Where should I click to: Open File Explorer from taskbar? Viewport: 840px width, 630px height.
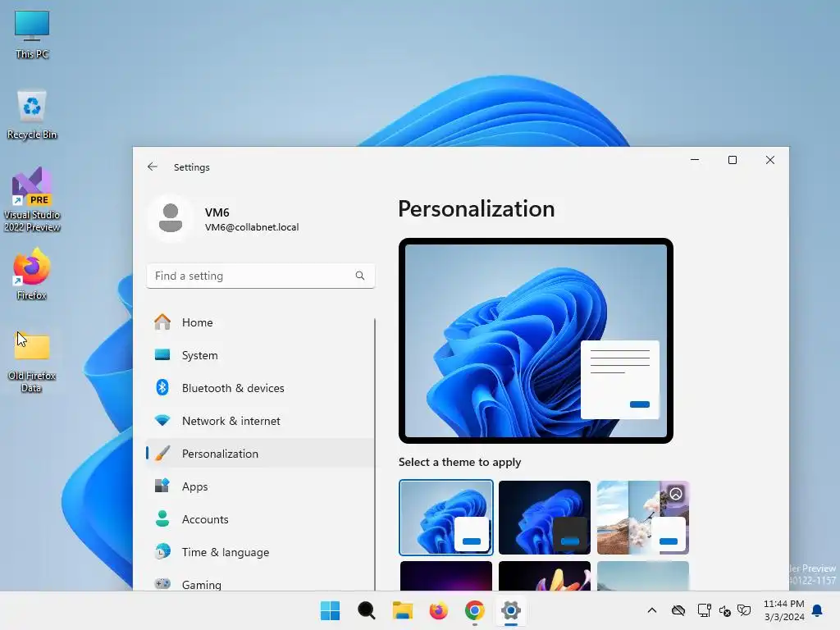[402, 610]
